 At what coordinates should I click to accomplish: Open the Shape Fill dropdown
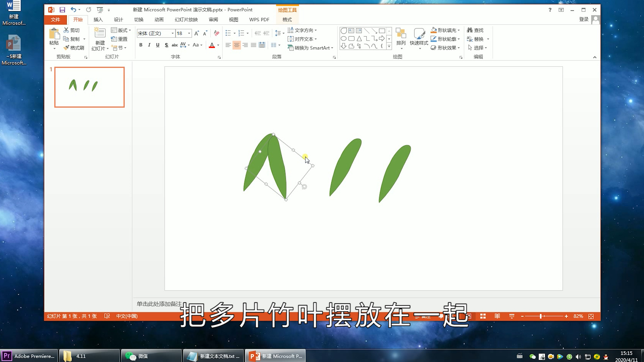459,30
